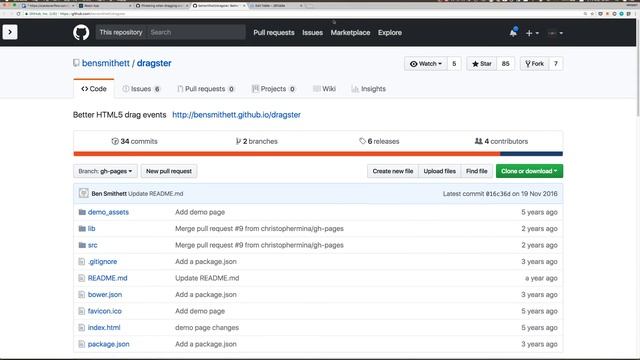Open the index.html file

104,327
